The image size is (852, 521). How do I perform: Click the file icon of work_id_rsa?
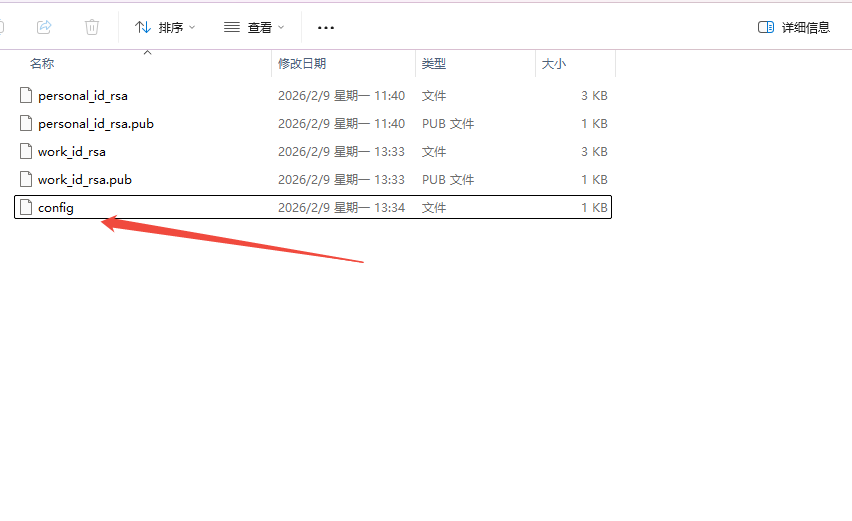[x=26, y=151]
